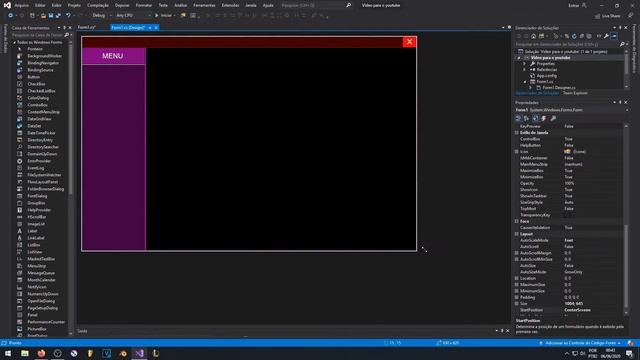The height and width of the screenshot is (360, 640).
Task: Click the Undo icon in the toolbar
Action: click(x=68, y=16)
